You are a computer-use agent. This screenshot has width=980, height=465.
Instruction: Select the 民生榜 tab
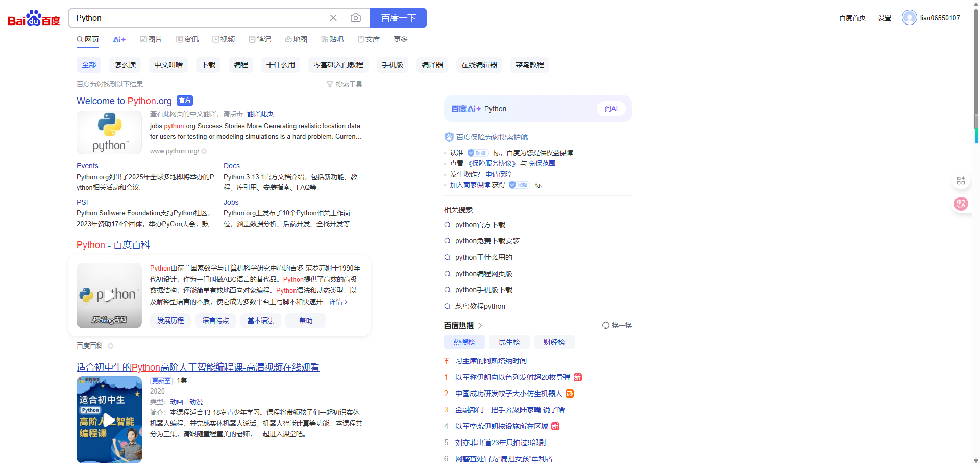coord(509,342)
